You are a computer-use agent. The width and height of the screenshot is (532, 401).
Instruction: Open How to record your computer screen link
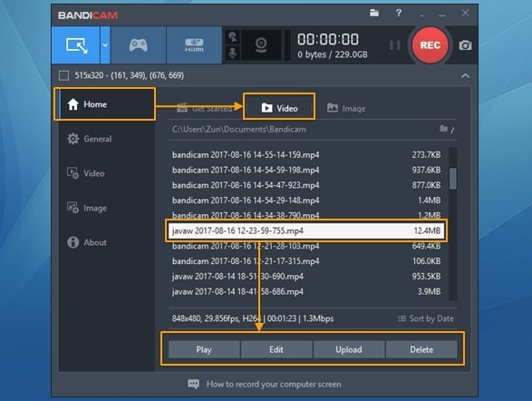(x=274, y=385)
